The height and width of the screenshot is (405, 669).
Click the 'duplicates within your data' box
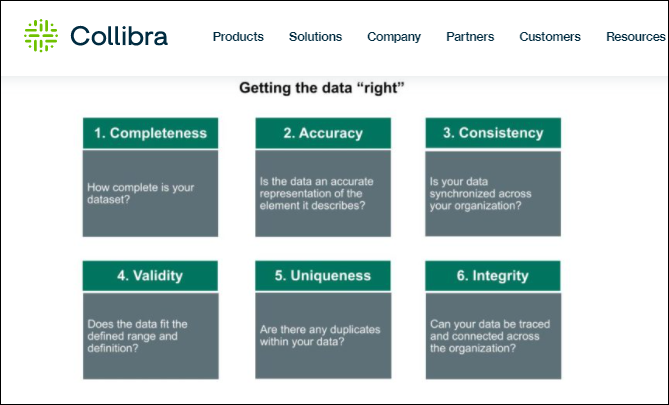(x=322, y=335)
